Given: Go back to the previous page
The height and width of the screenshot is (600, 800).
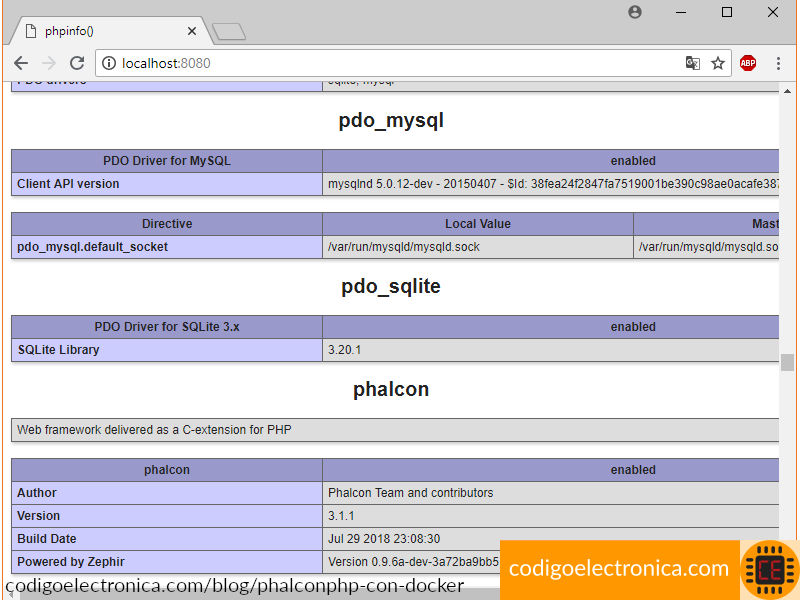Looking at the screenshot, I should pos(21,63).
